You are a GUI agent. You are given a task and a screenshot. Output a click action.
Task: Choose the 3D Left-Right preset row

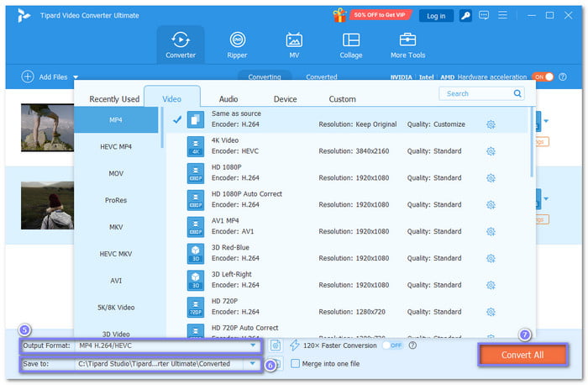point(347,280)
